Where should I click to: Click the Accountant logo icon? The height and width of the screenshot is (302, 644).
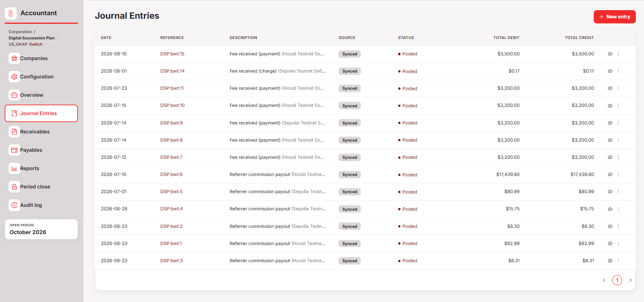[11, 13]
